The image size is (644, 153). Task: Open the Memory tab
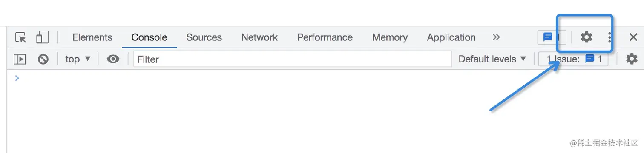[x=390, y=37]
